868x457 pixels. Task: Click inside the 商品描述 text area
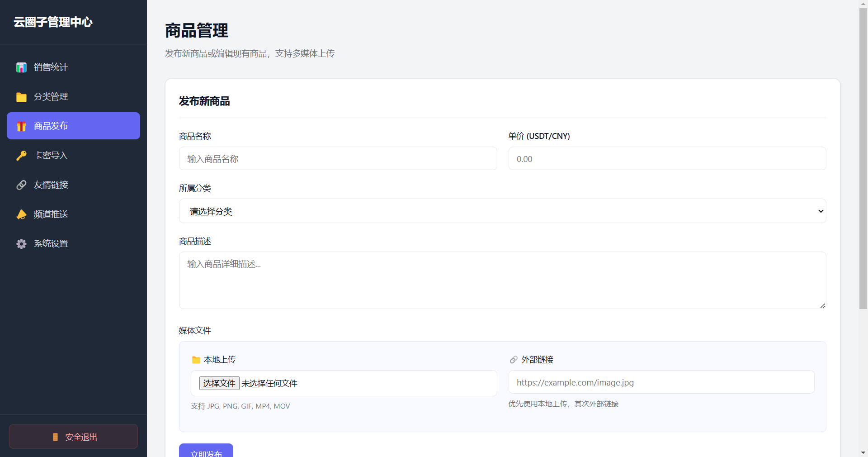[502, 280]
